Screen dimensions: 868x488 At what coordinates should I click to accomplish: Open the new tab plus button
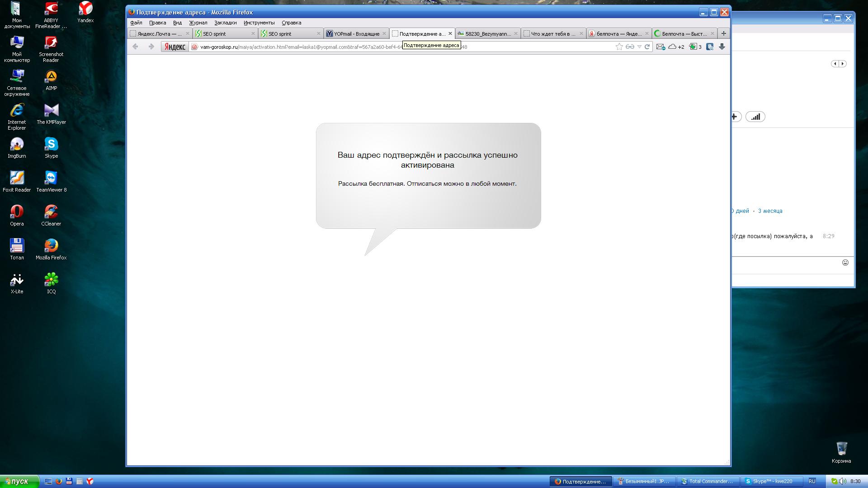pyautogui.click(x=723, y=33)
